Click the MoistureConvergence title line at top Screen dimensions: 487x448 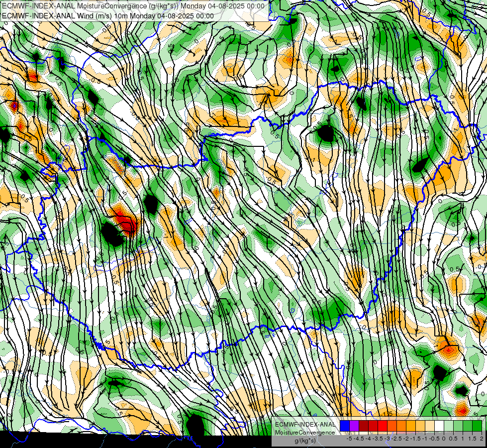coord(133,6)
